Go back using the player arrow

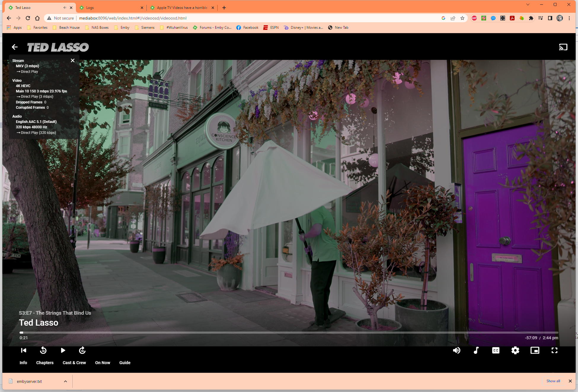click(15, 47)
